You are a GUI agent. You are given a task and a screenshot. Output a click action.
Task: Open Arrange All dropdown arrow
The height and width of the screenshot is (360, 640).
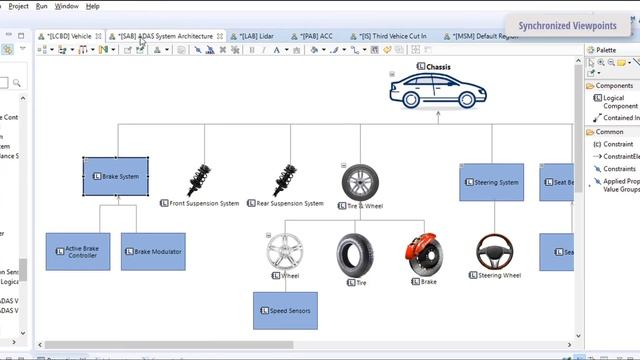pyautogui.click(x=52, y=50)
